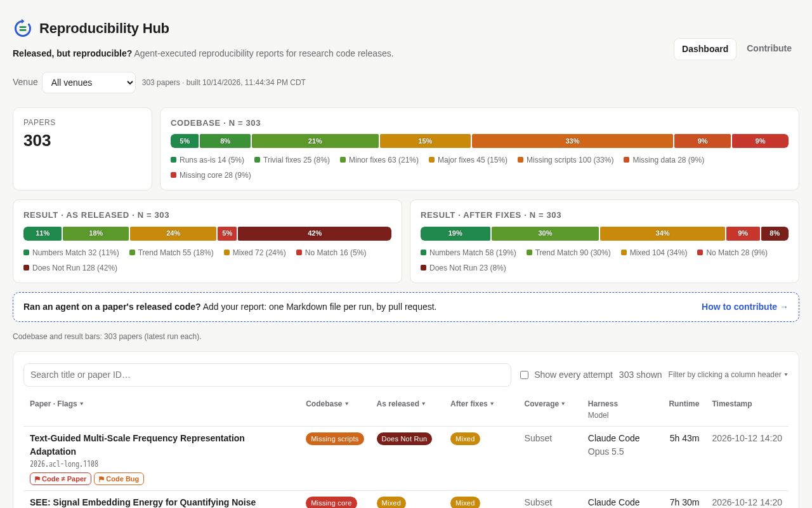
Task: Follow the How to contribute link
Action: [745, 307]
